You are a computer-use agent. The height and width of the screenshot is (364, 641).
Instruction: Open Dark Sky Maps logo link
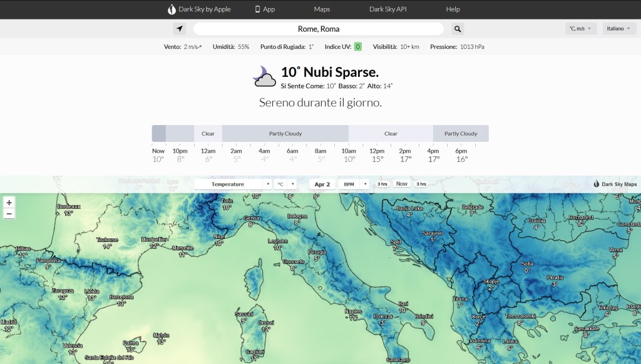pyautogui.click(x=615, y=185)
